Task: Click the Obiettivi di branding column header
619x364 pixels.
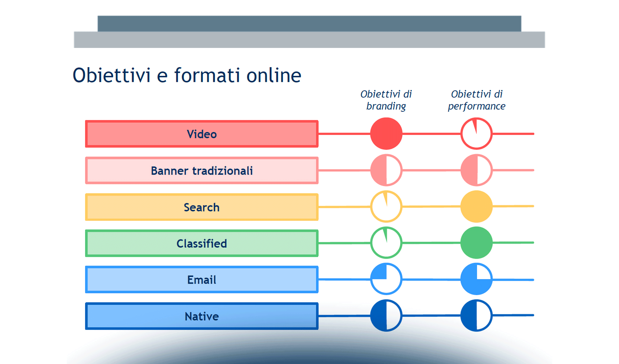Action: click(x=386, y=100)
